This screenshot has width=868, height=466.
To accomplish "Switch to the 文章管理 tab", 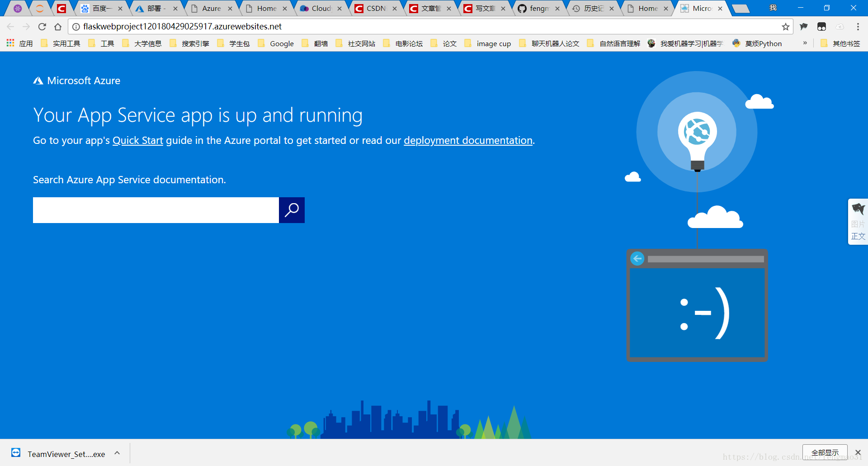I will (x=430, y=9).
